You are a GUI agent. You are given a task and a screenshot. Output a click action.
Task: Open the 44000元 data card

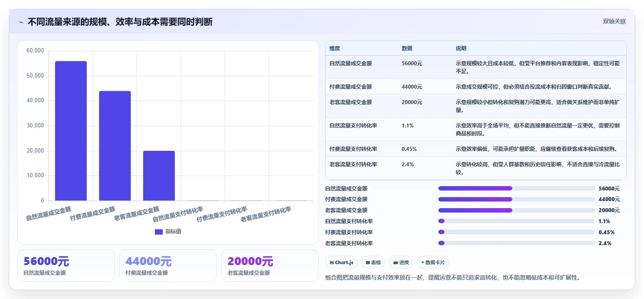[x=168, y=265]
